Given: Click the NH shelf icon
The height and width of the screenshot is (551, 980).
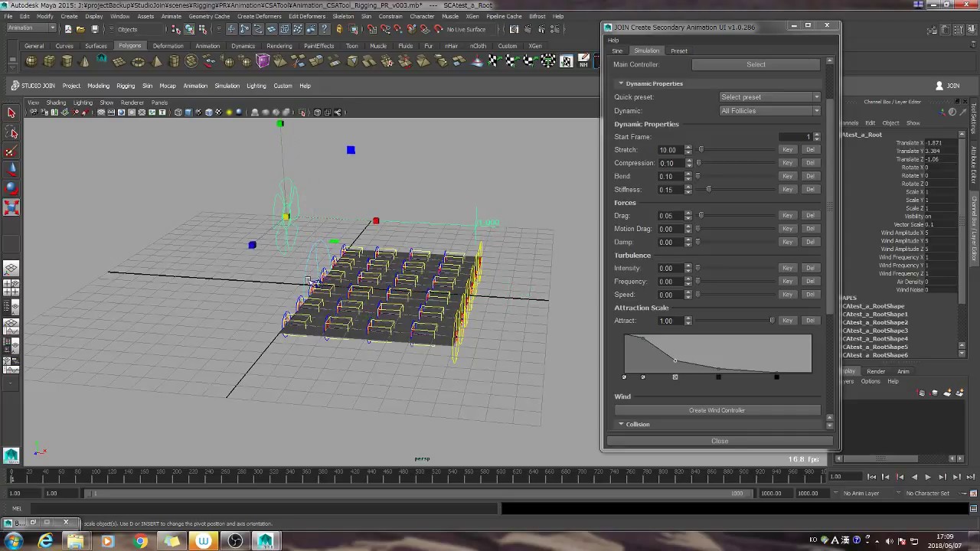Looking at the screenshot, I should click(584, 61).
